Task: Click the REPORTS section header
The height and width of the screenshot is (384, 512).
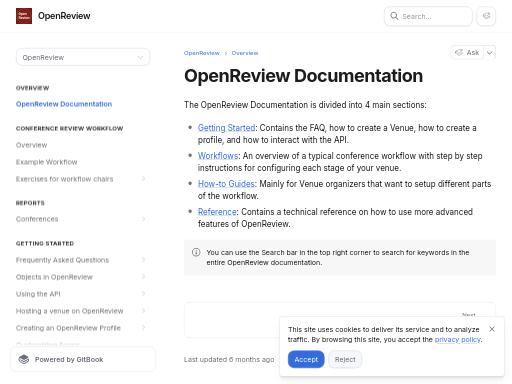Action: click(30, 203)
